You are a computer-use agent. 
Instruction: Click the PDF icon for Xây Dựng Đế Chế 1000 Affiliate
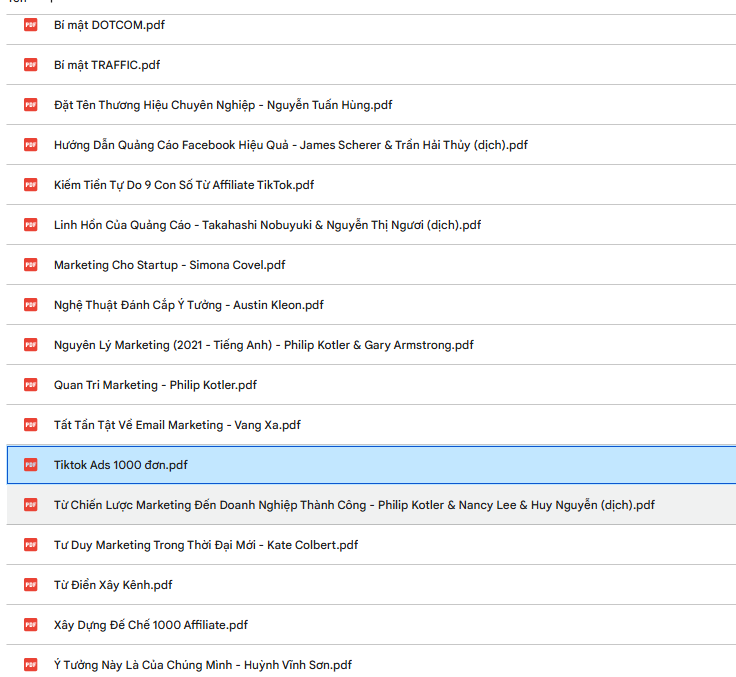pyautogui.click(x=31, y=625)
